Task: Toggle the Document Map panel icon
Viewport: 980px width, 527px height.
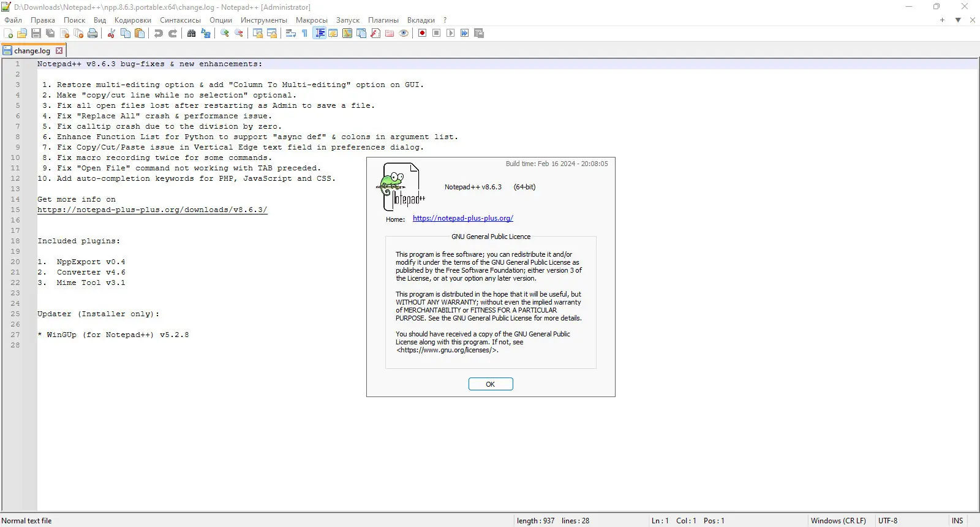Action: (347, 33)
